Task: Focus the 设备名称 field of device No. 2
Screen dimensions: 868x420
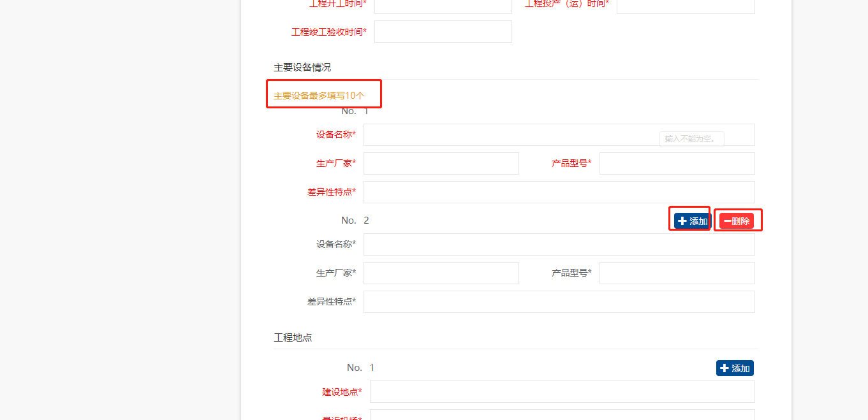Action: tap(559, 244)
